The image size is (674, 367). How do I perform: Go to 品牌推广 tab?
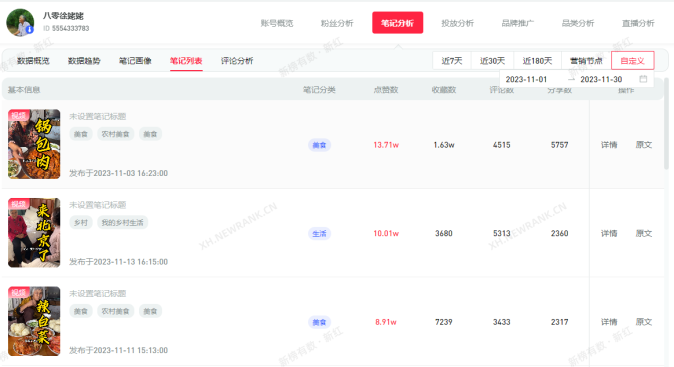pyautogui.click(x=518, y=23)
